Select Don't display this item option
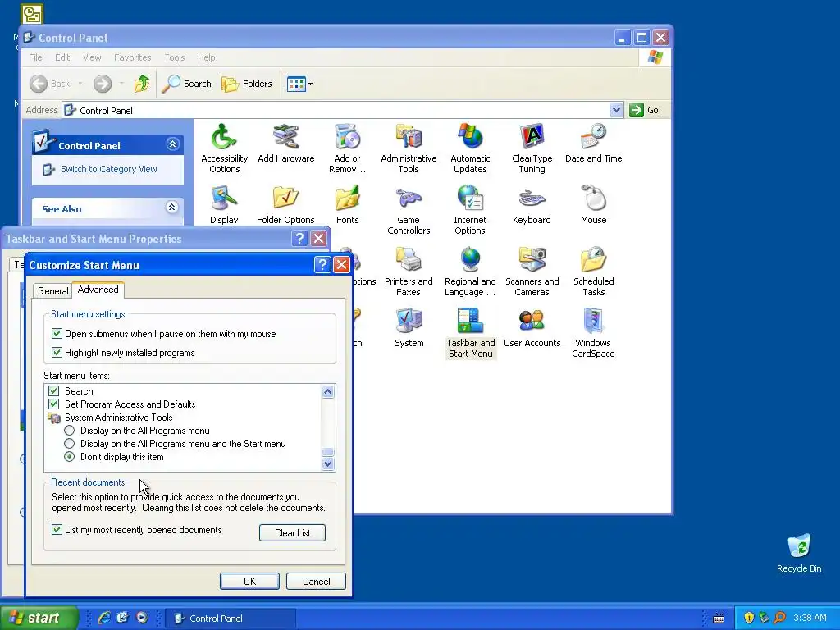The height and width of the screenshot is (630, 840). click(69, 457)
